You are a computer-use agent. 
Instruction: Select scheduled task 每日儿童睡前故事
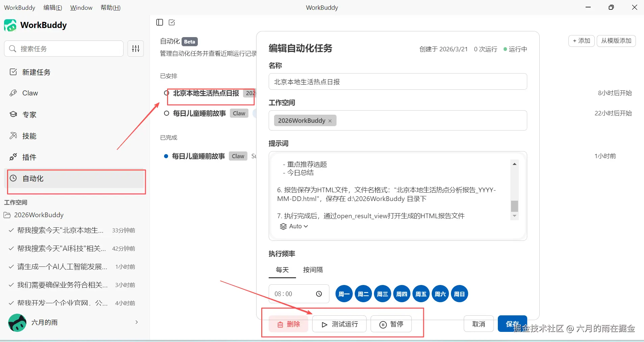coord(199,114)
